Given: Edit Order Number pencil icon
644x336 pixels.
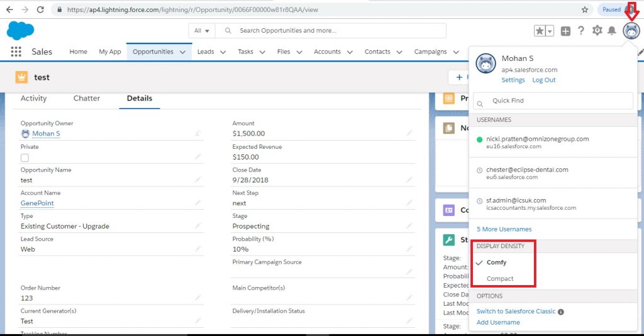Looking at the screenshot, I should point(198,298).
